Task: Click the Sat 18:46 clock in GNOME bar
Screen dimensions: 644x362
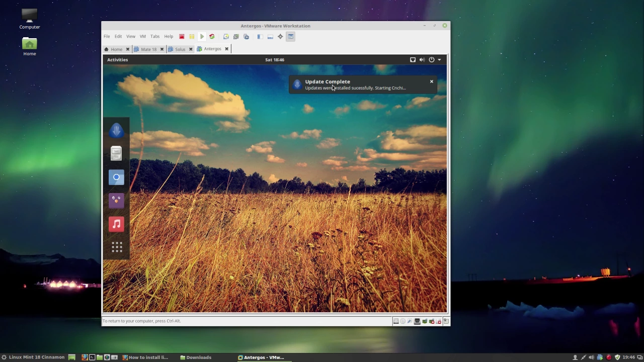Action: click(x=275, y=59)
